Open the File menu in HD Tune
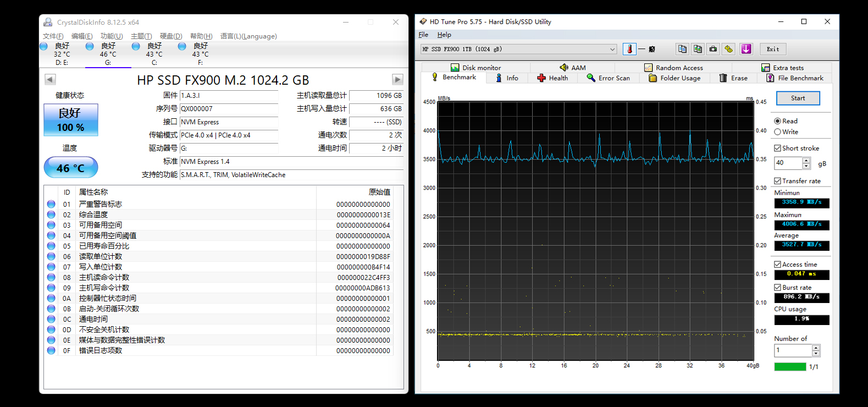 (423, 35)
